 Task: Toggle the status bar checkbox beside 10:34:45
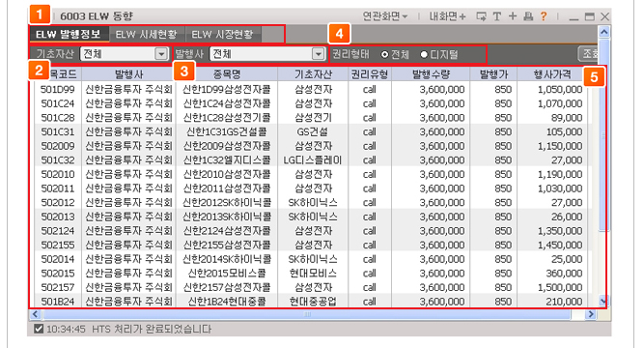pos(39,329)
